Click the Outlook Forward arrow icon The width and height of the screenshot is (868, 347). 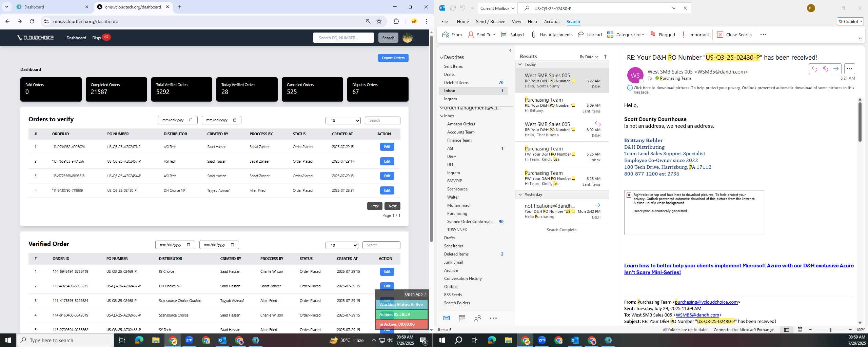tap(836, 69)
